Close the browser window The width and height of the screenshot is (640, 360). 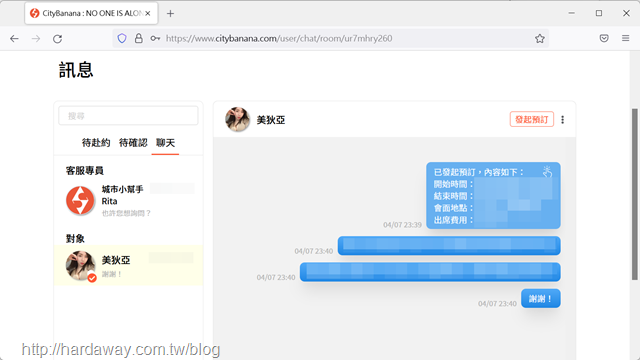point(626,13)
